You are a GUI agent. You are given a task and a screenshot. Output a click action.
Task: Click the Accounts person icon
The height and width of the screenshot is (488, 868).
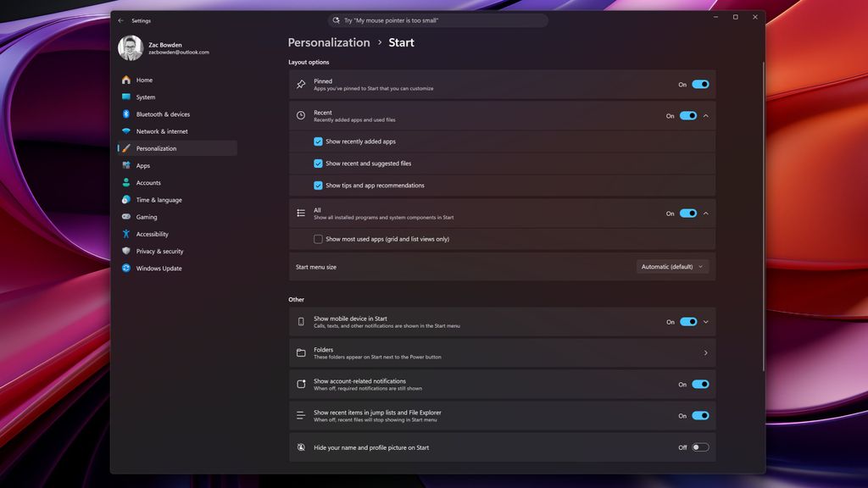(126, 183)
